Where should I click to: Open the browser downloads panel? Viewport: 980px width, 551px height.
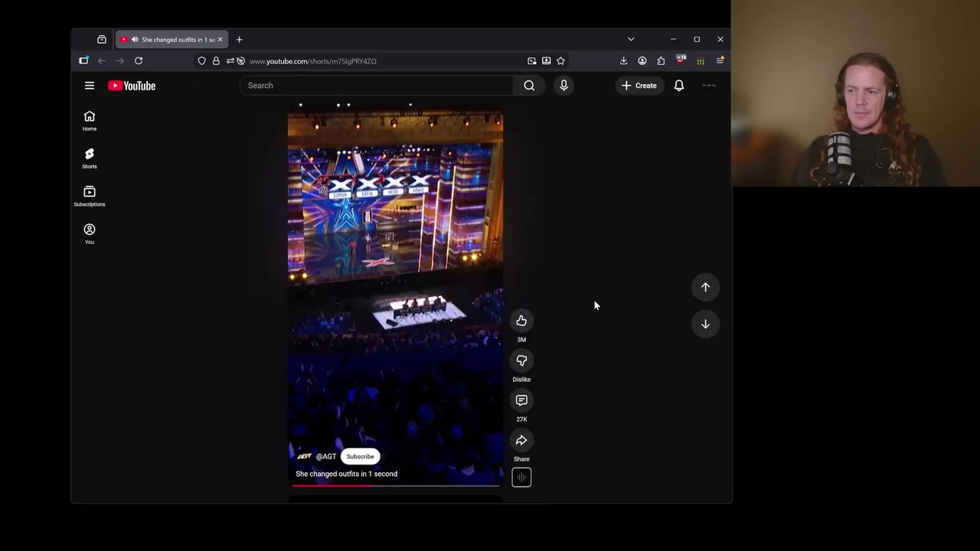(623, 60)
